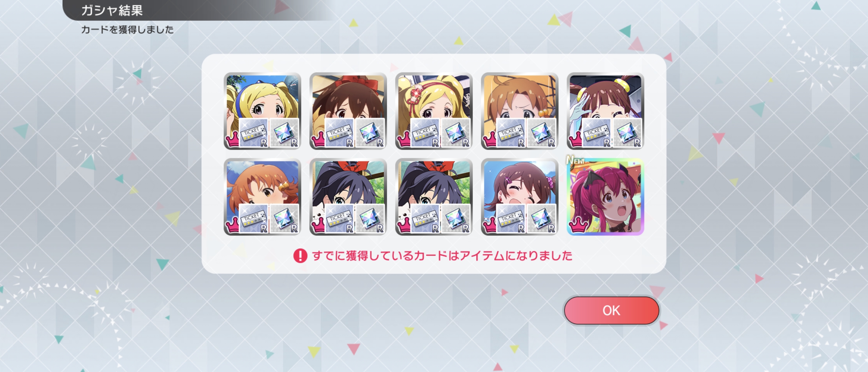Open the blonde girl card with blue hairband
The width and height of the screenshot is (868, 372).
point(262,111)
